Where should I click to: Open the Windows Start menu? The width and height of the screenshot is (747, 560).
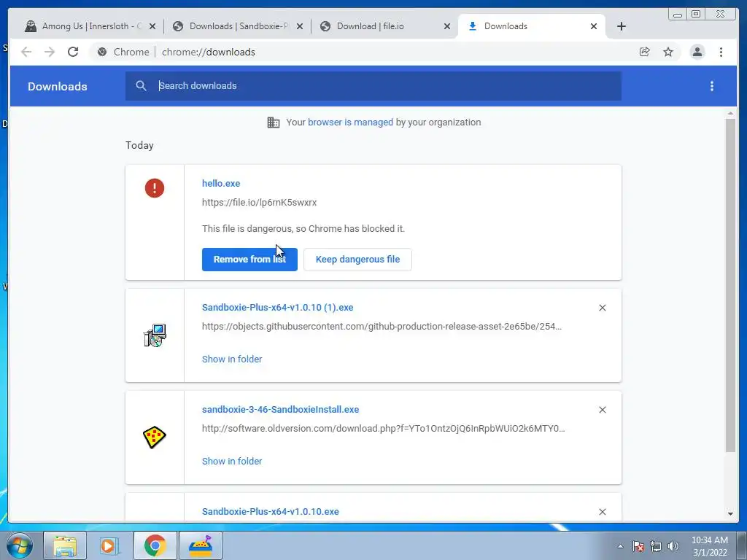coord(19,545)
